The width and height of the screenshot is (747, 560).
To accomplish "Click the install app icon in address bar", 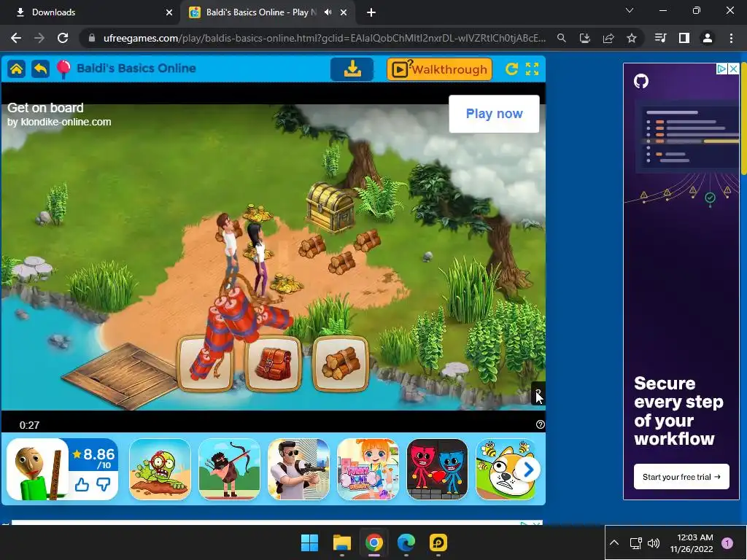I will tap(585, 38).
